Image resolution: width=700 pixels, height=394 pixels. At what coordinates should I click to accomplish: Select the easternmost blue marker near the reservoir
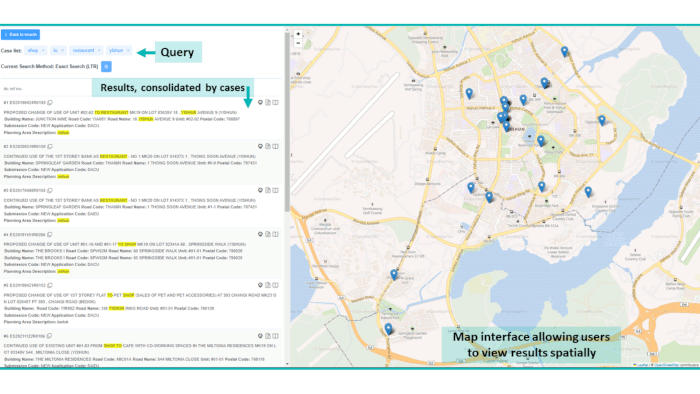602,120
